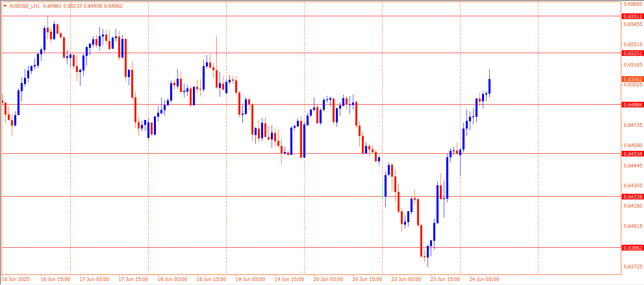This screenshot has width=644, height=285.
Task: Click the 0.65600 price scale value
Action: tap(633, 4)
